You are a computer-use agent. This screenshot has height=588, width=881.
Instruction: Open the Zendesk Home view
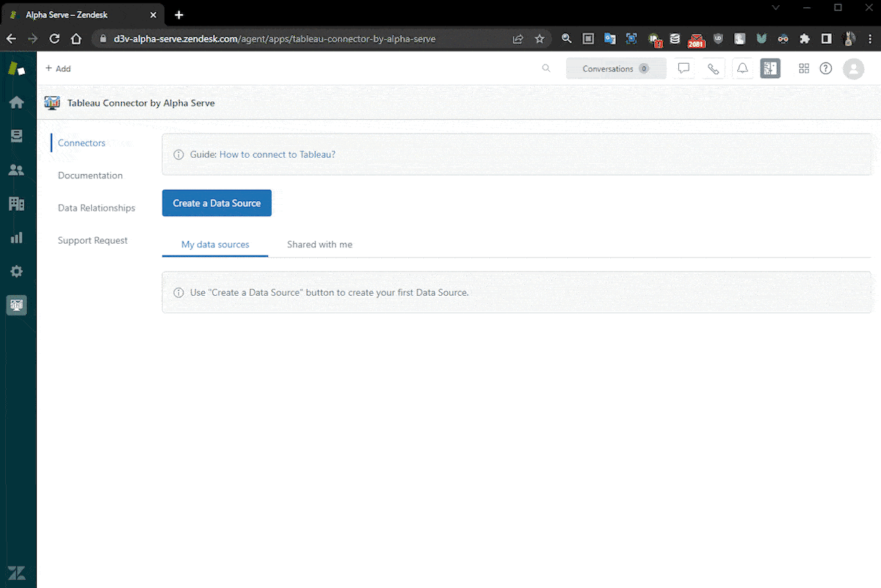click(x=16, y=103)
